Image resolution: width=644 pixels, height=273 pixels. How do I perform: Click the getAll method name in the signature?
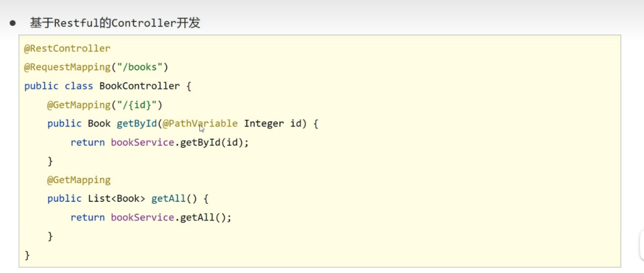(x=169, y=199)
